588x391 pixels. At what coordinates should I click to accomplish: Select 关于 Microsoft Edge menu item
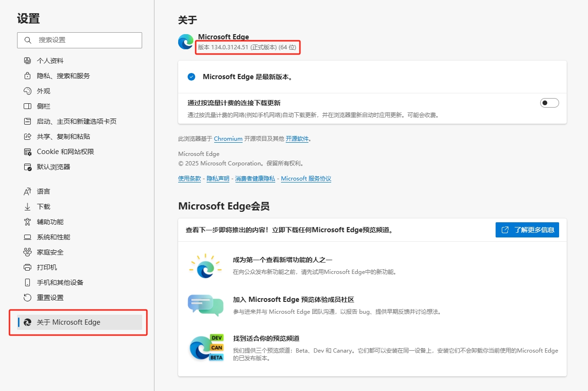(x=80, y=322)
